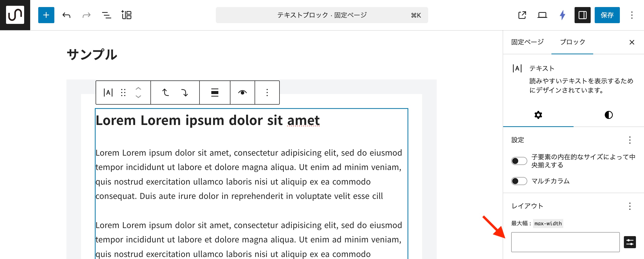Switch to the block styles tab
Screen dimensions: 644x259
609,115
